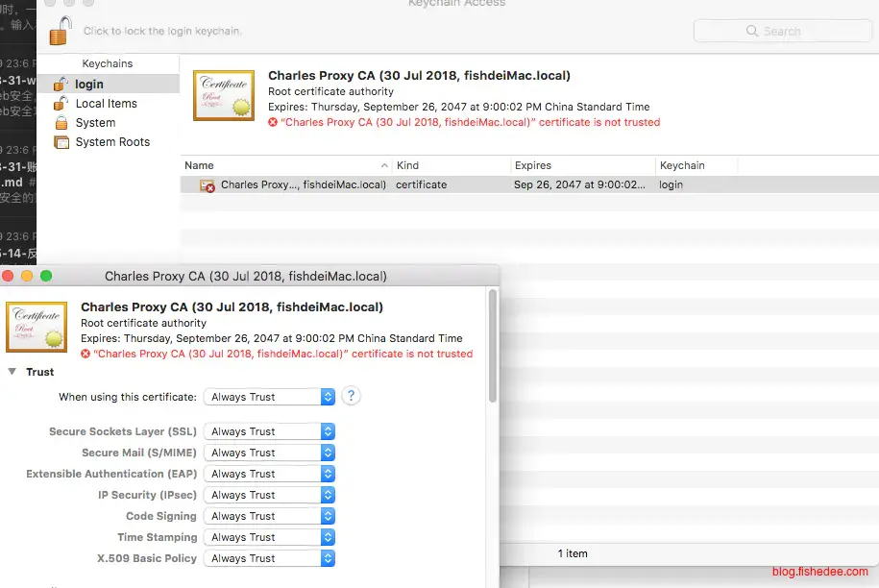Image resolution: width=879 pixels, height=588 pixels.
Task: Click green zoom button of certificate dialog
Action: click(x=46, y=276)
